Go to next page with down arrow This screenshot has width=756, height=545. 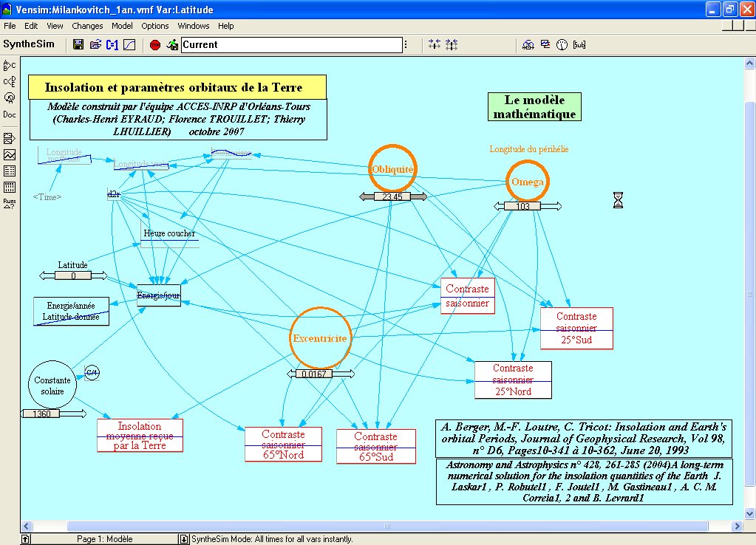coord(184,539)
